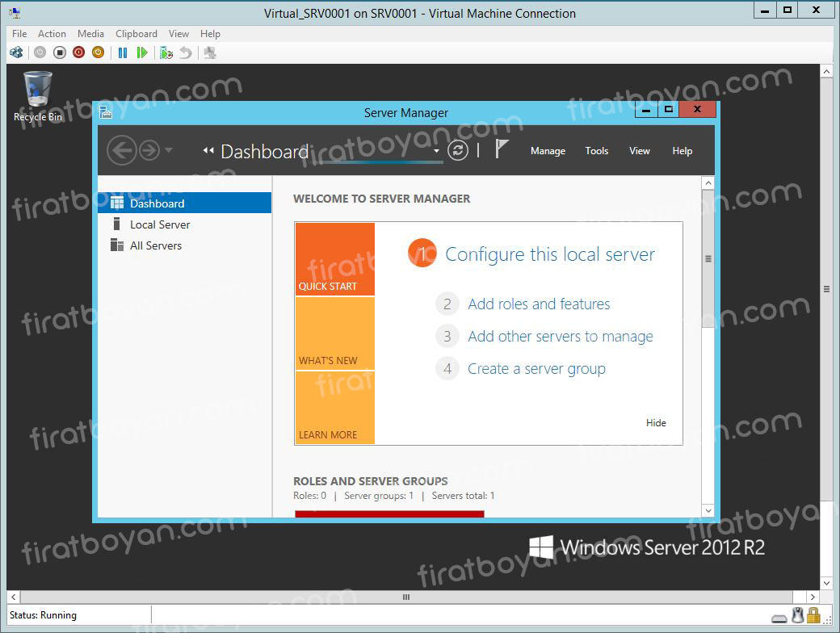The height and width of the screenshot is (633, 840).
Task: Open the Tools menu in Server Manager
Action: pos(597,151)
